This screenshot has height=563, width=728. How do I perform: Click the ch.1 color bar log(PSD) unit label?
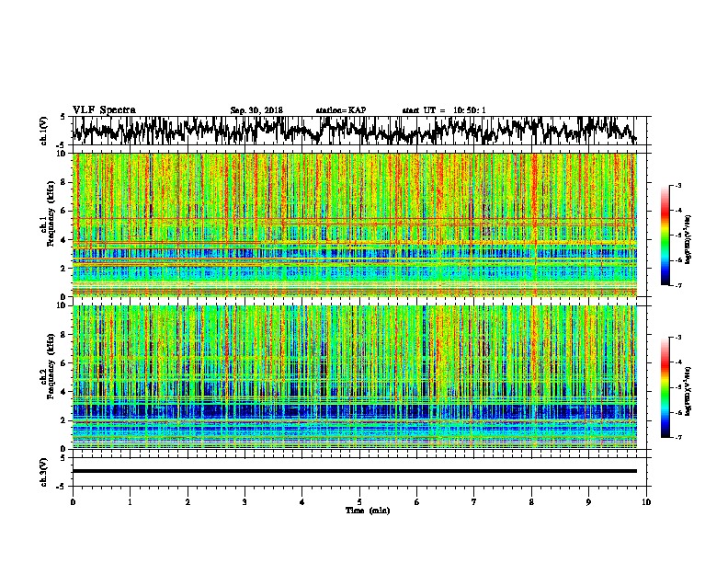688,240
